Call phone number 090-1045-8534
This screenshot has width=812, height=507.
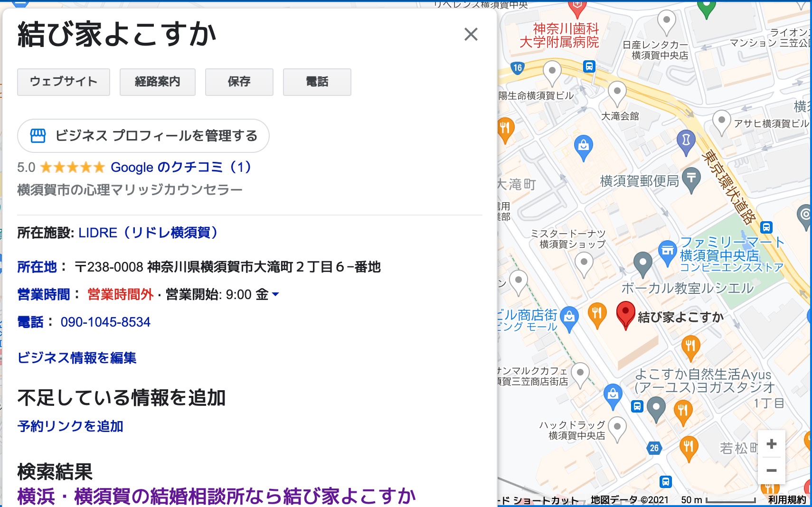105,322
